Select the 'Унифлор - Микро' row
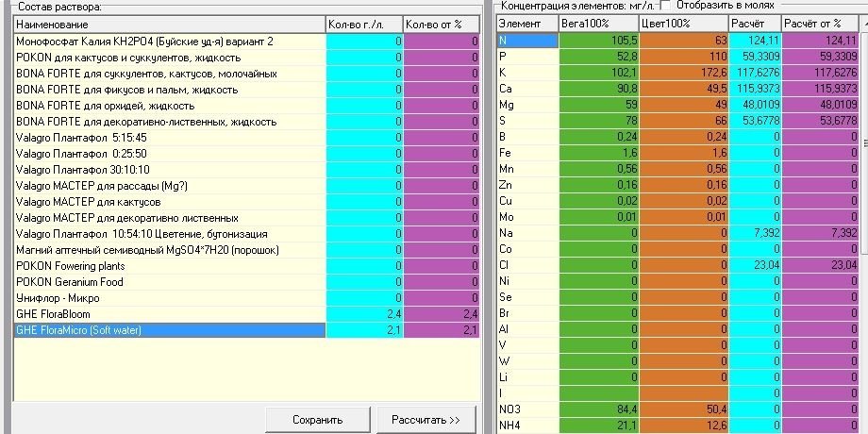This screenshot has width=868, height=434. point(170,298)
